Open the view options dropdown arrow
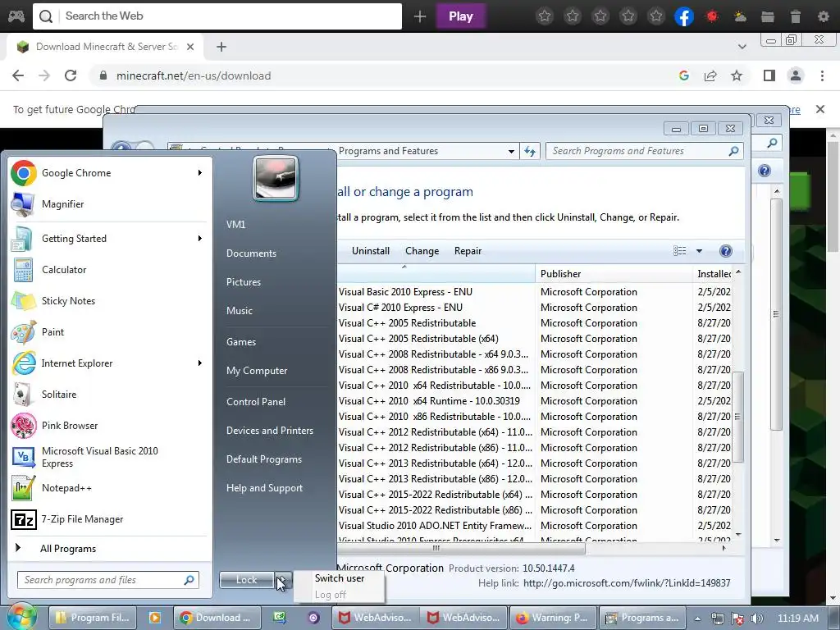The height and width of the screenshot is (630, 840). [x=699, y=251]
